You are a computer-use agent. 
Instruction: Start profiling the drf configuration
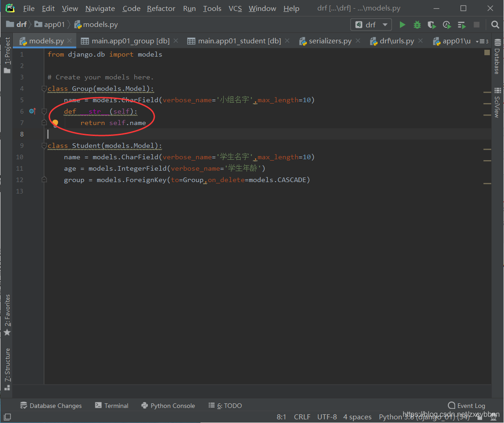(x=447, y=25)
